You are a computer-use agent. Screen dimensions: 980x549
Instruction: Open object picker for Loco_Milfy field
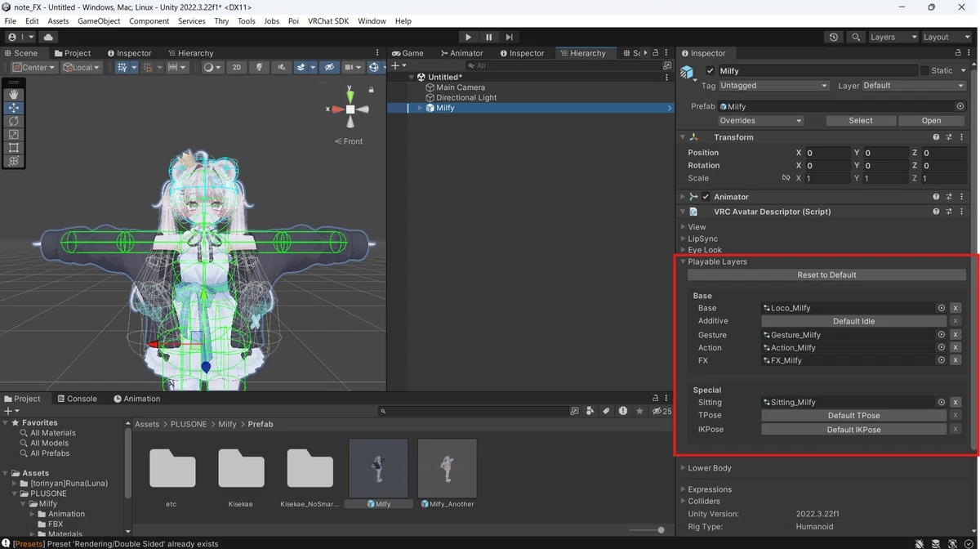941,308
